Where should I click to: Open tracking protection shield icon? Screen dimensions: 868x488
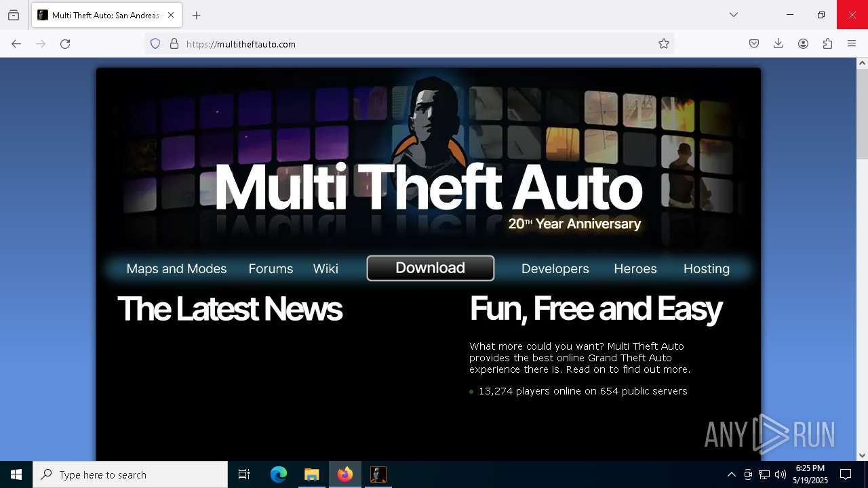(x=155, y=43)
